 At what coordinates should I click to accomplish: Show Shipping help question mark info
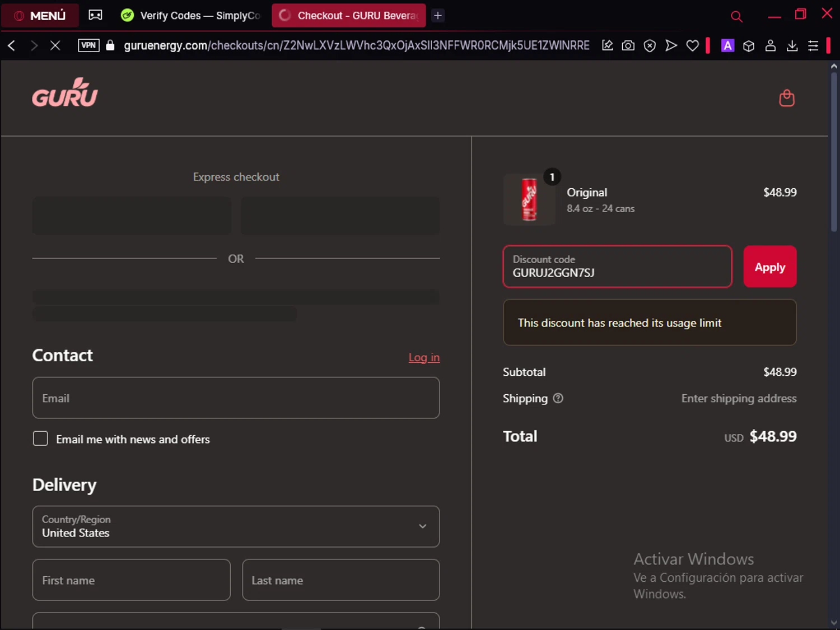558,398
